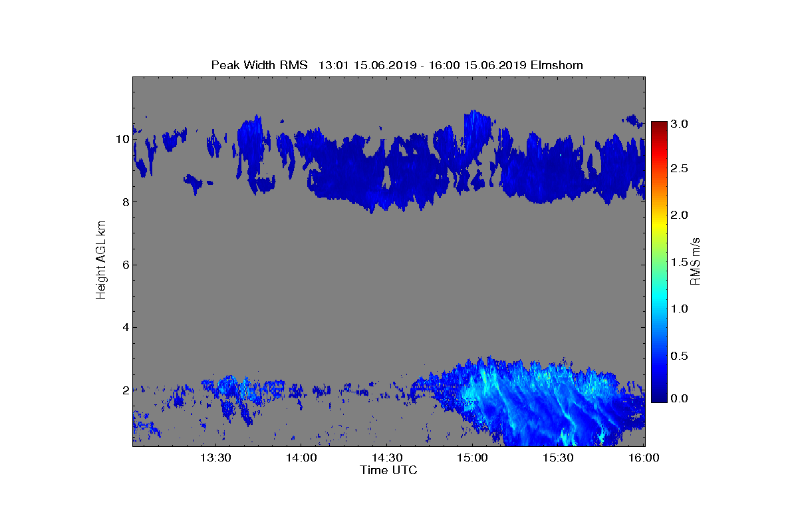
Task: Click the height tick label 2
Action: [x=125, y=390]
